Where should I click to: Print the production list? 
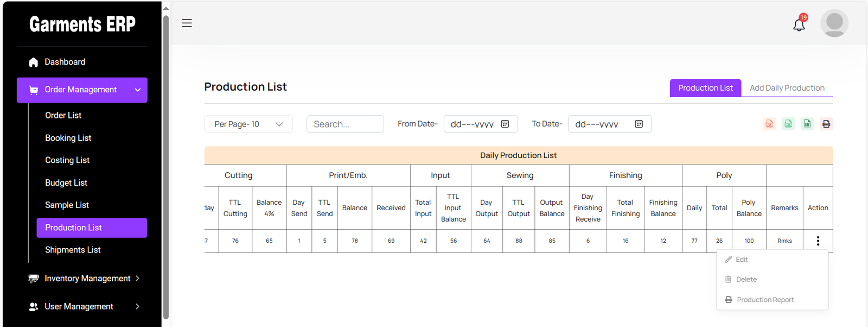826,124
